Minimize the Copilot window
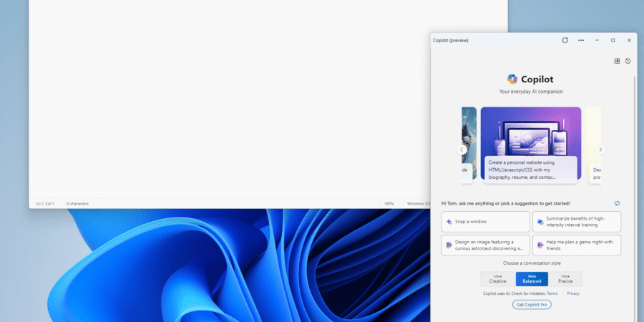Viewport: 644px width, 322px height. point(597,40)
